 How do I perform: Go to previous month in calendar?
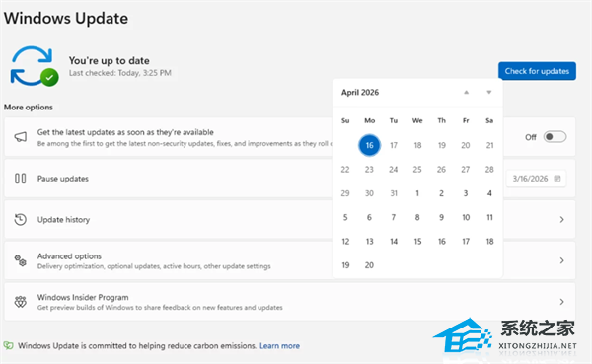pos(467,92)
